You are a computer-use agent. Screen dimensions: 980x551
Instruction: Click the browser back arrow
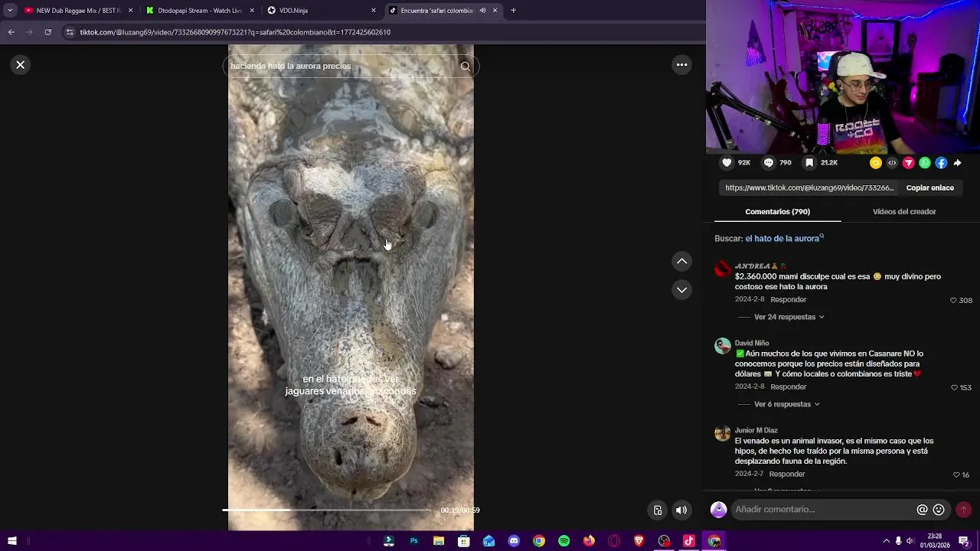click(x=11, y=32)
